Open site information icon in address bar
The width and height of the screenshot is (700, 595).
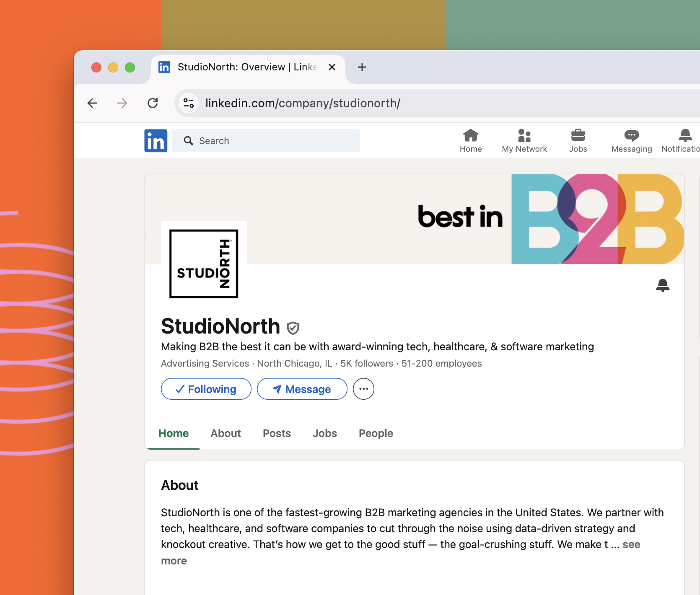coord(189,103)
